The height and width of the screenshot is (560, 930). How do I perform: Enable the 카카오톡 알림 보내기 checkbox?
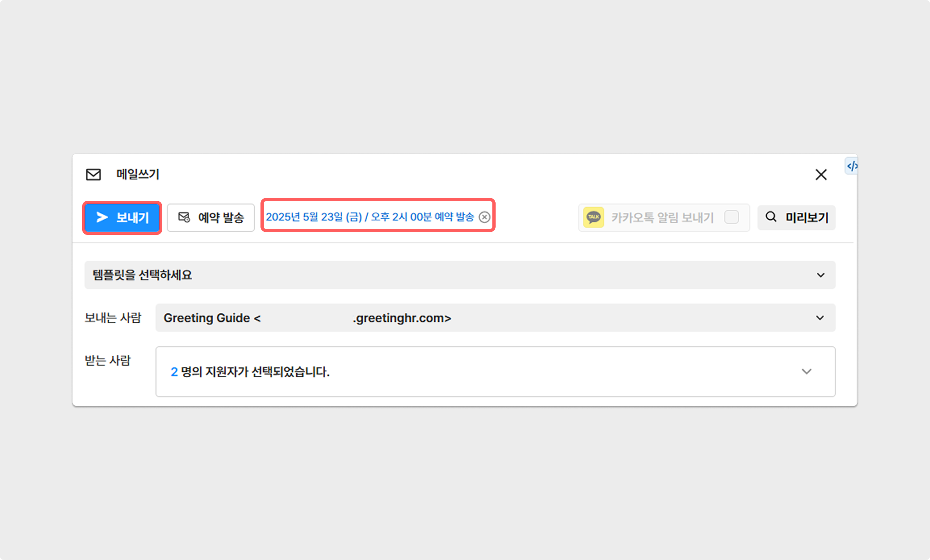[x=731, y=217]
